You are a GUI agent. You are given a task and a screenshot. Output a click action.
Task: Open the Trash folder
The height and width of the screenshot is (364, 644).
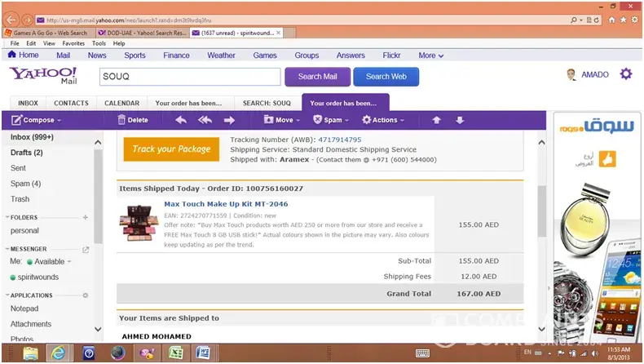[x=20, y=199]
